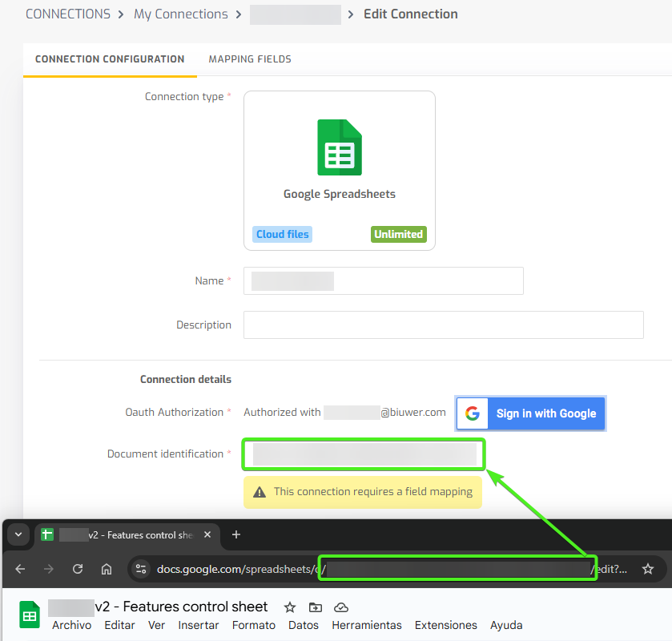Open the Archivo menu
This screenshot has height=641, width=672.
coord(72,626)
